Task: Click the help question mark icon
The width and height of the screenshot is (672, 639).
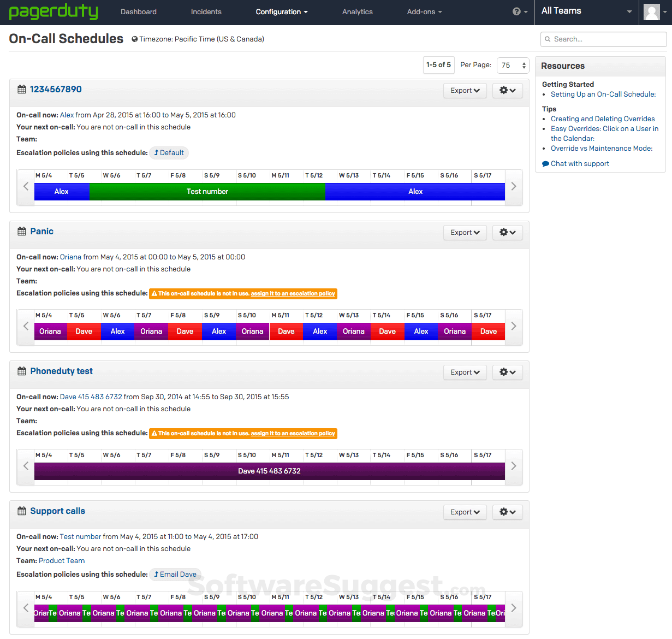Action: click(x=516, y=11)
